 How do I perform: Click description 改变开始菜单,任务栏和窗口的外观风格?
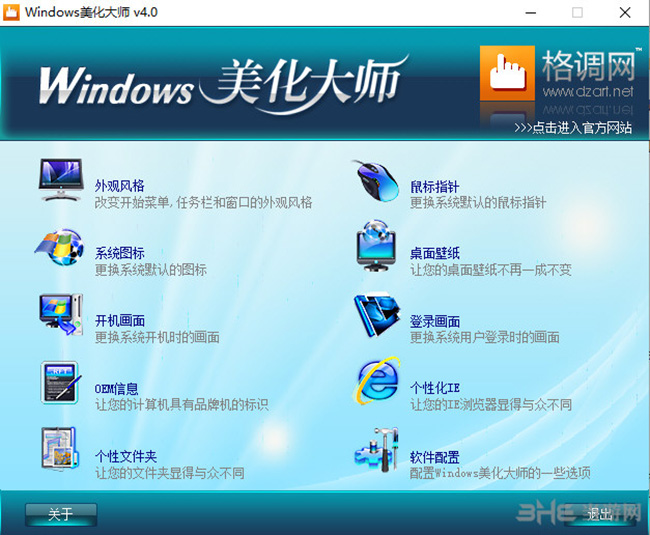tap(203, 203)
